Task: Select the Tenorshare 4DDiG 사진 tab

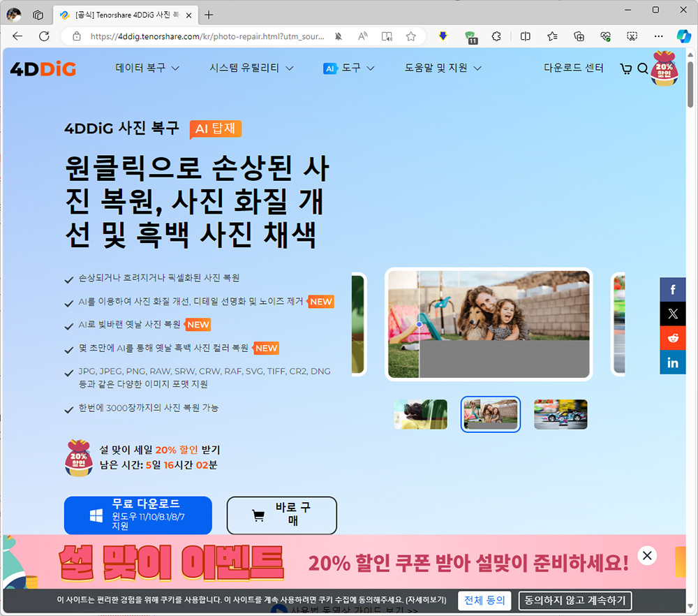Action: pos(125,15)
